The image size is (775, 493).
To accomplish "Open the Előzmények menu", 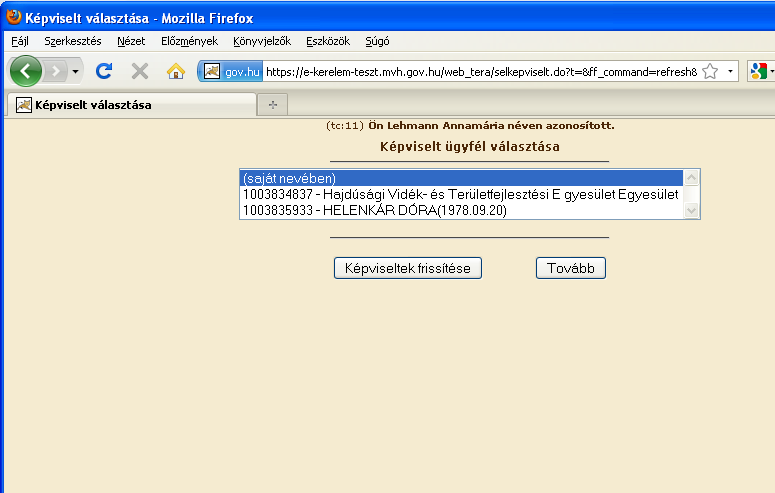I will pos(189,41).
